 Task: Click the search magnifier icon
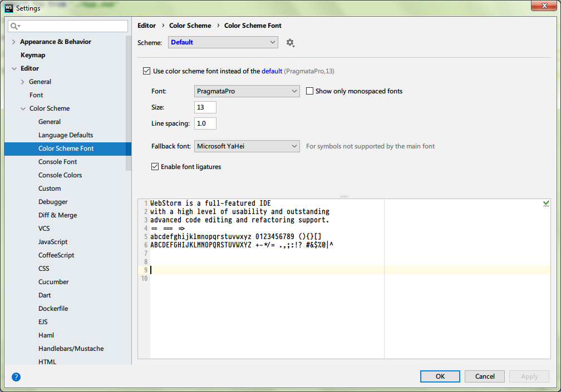tap(15, 26)
